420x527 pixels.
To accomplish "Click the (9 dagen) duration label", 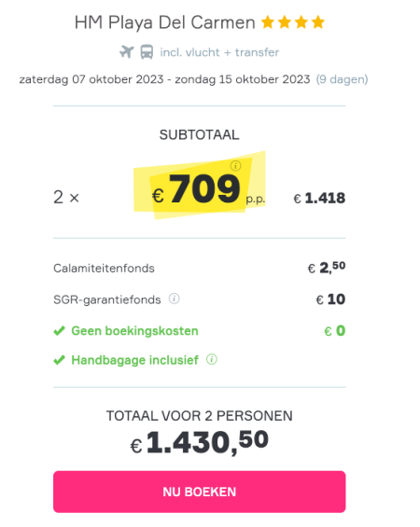I will [x=342, y=79].
